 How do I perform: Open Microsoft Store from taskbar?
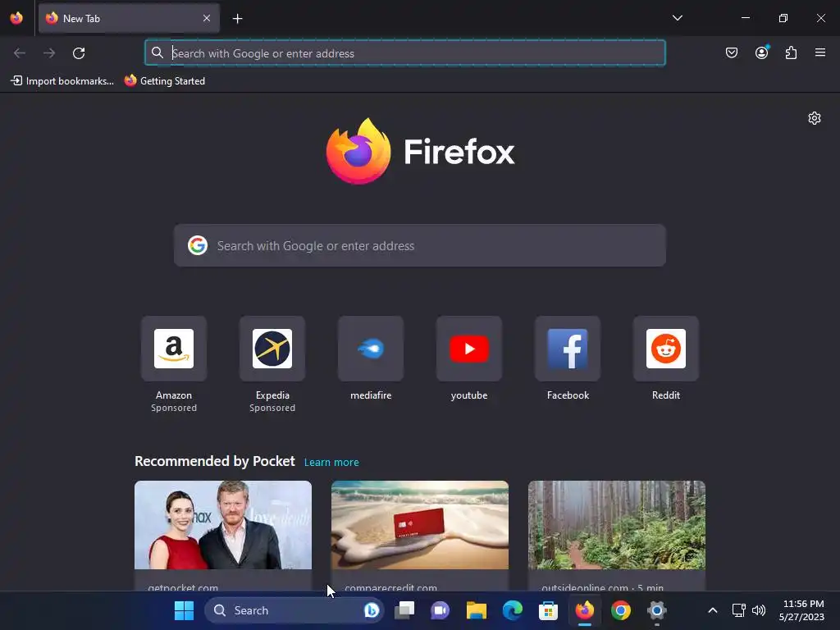548,610
